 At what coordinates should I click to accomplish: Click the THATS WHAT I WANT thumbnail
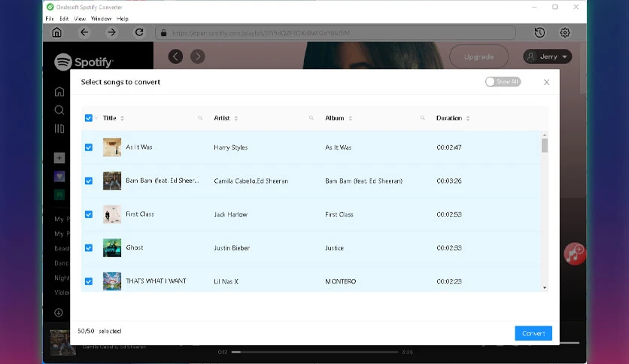(x=112, y=281)
